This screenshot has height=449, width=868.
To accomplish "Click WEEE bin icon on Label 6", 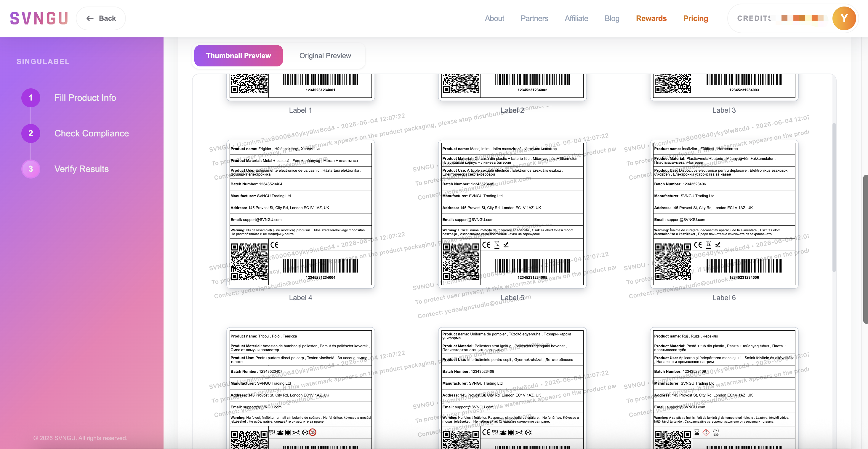I will click(709, 245).
